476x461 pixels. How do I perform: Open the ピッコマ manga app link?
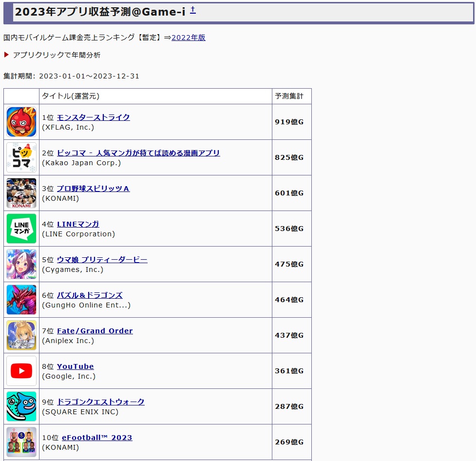138,153
